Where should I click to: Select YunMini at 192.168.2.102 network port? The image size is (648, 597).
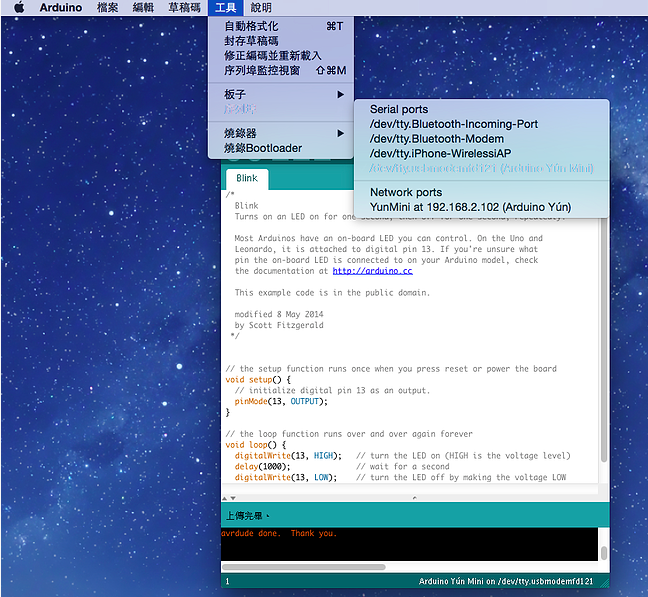pyautogui.click(x=481, y=207)
